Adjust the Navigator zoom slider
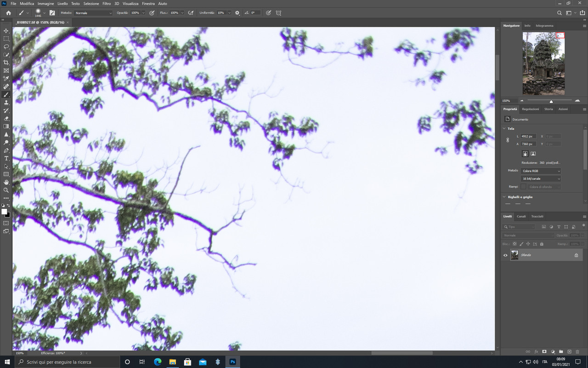The image size is (588, 368). [x=550, y=101]
